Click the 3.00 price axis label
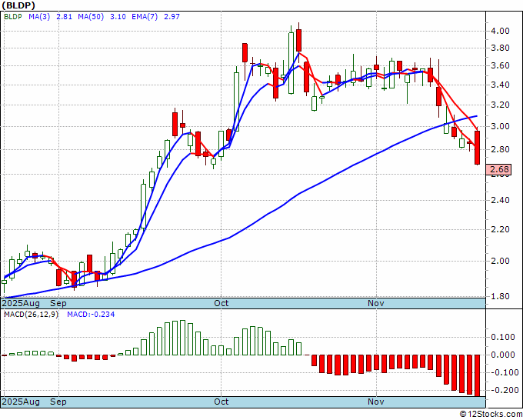 (x=500, y=126)
